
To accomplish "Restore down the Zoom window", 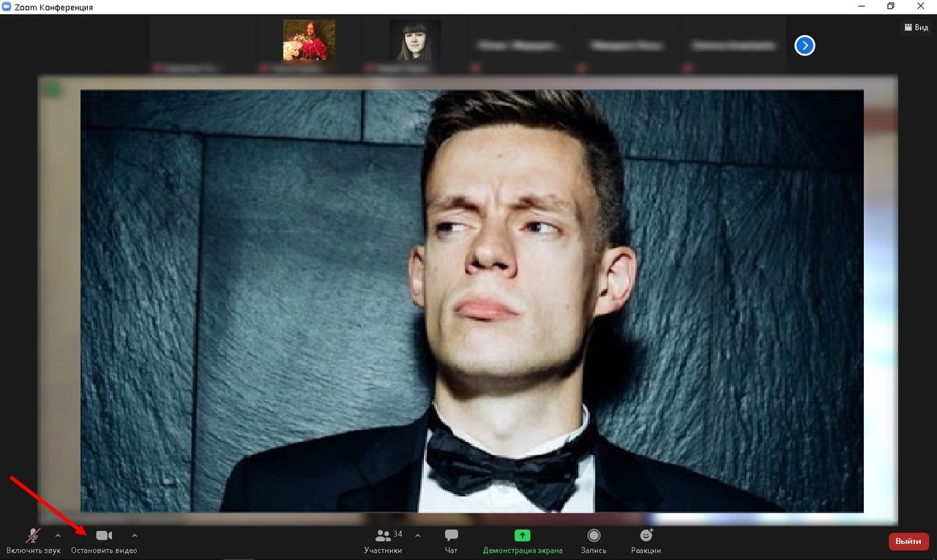I will (x=891, y=7).
